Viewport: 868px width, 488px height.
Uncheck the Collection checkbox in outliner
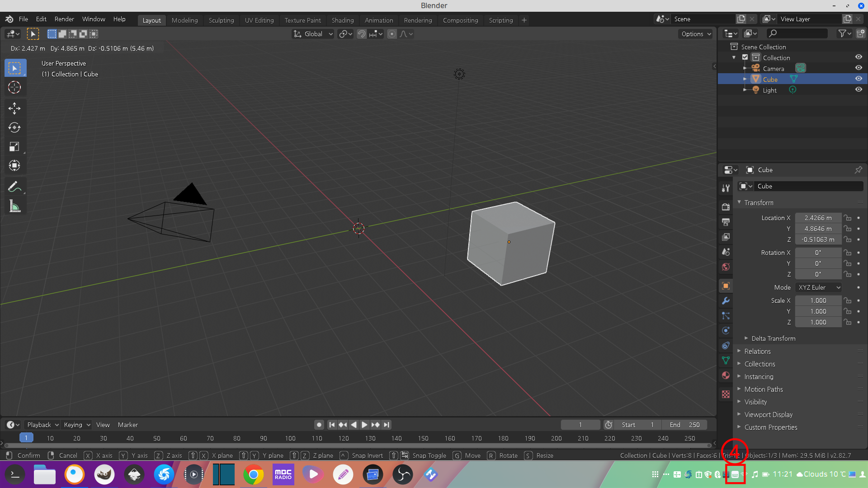(x=745, y=57)
